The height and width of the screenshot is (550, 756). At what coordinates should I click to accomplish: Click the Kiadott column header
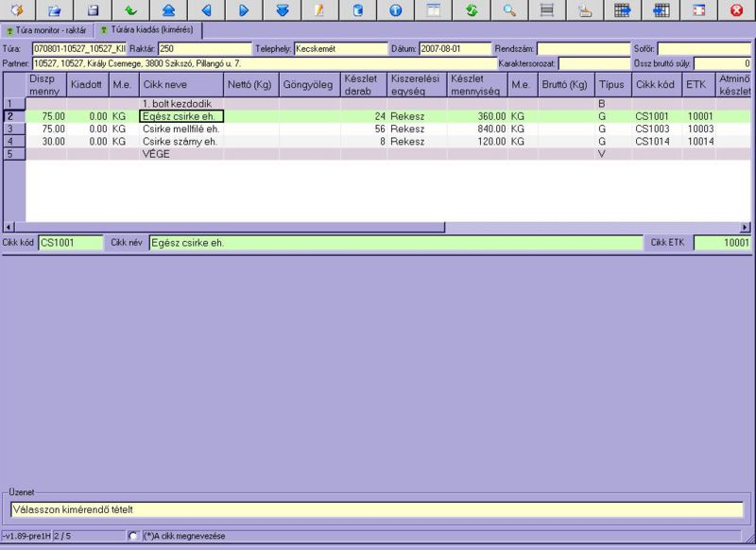pyautogui.click(x=88, y=85)
